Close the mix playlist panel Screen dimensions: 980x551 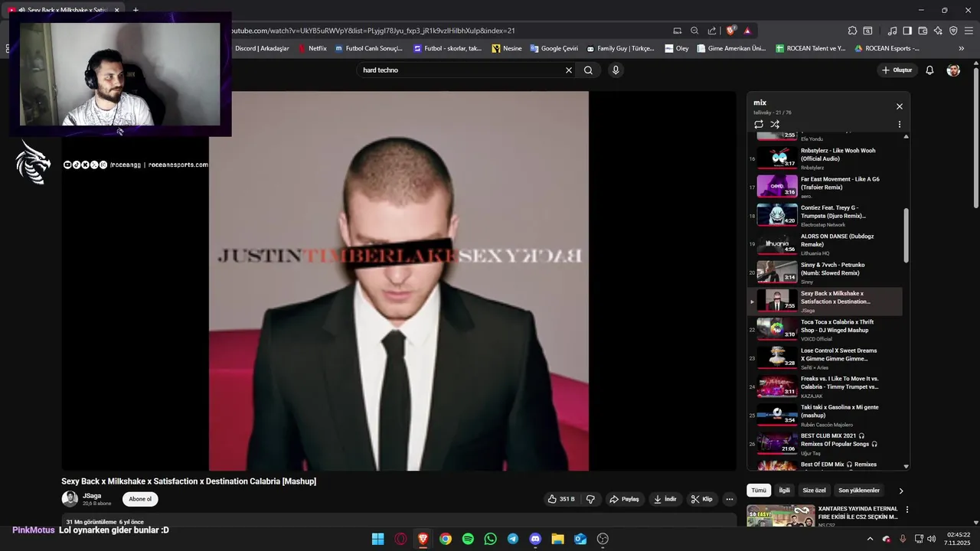pos(900,106)
